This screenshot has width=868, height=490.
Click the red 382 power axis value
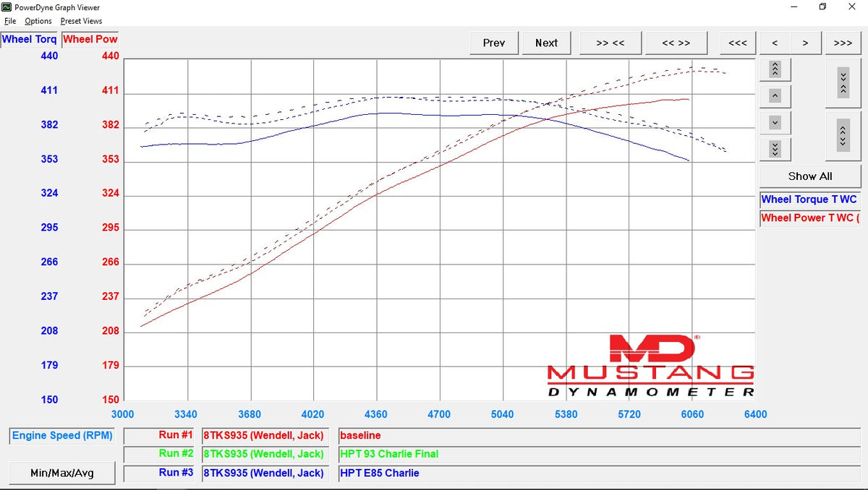(110, 125)
